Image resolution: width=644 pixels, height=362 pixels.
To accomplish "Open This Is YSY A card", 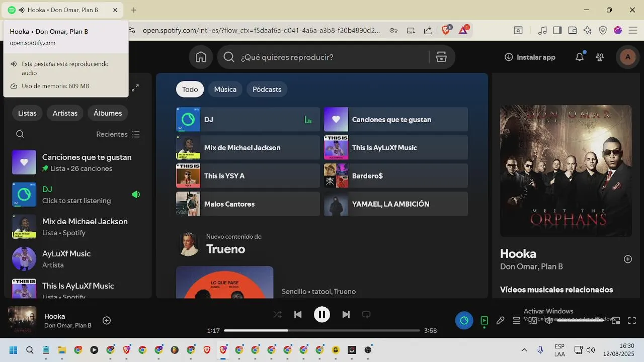I will click(x=248, y=175).
